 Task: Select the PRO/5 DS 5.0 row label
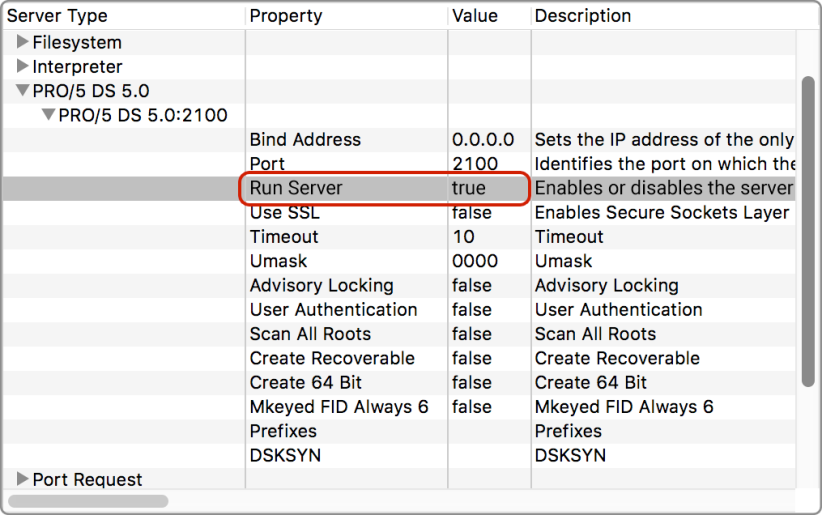pos(91,91)
